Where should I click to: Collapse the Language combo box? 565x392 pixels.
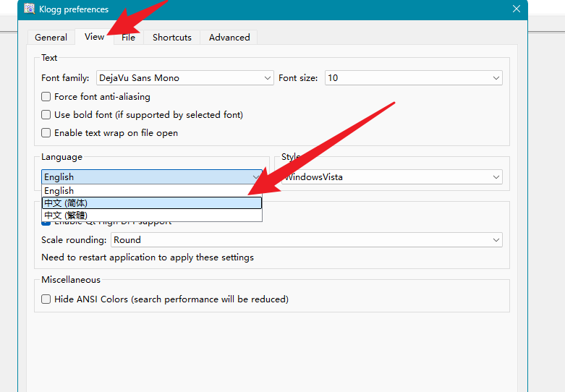point(152,177)
